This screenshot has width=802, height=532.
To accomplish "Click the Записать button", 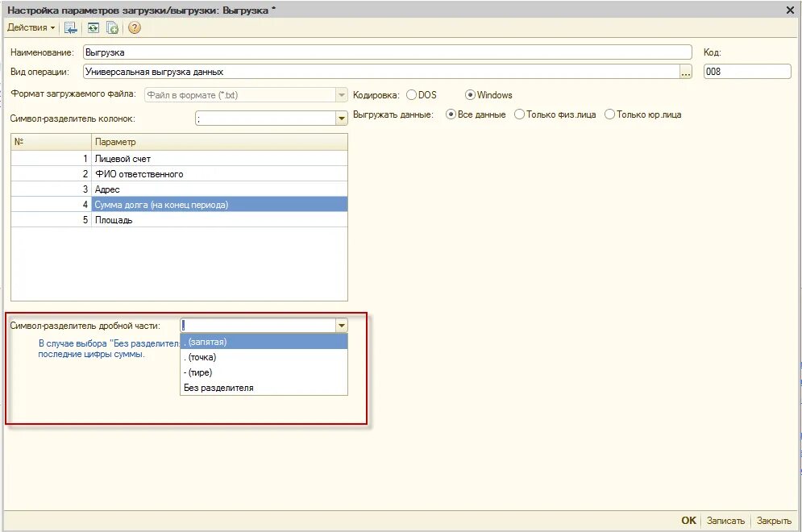I will click(x=725, y=520).
